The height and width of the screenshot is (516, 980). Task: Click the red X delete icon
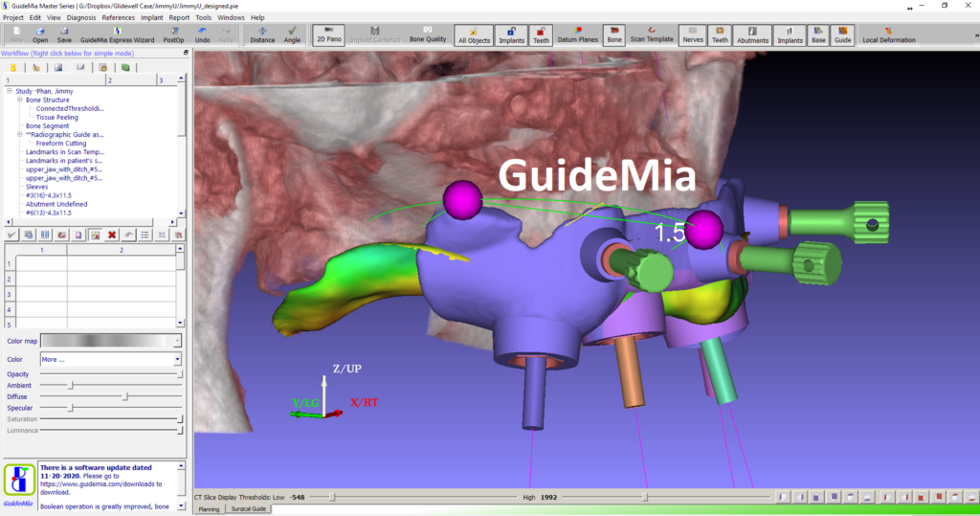pos(112,235)
